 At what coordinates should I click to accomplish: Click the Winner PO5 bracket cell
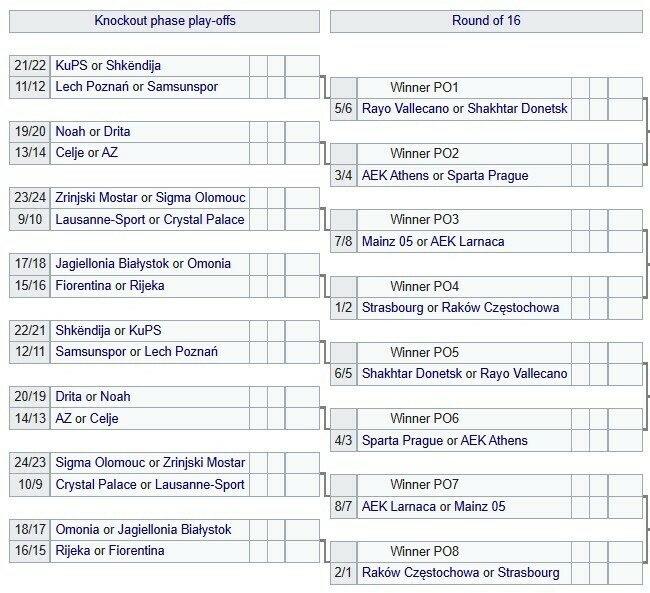424,352
